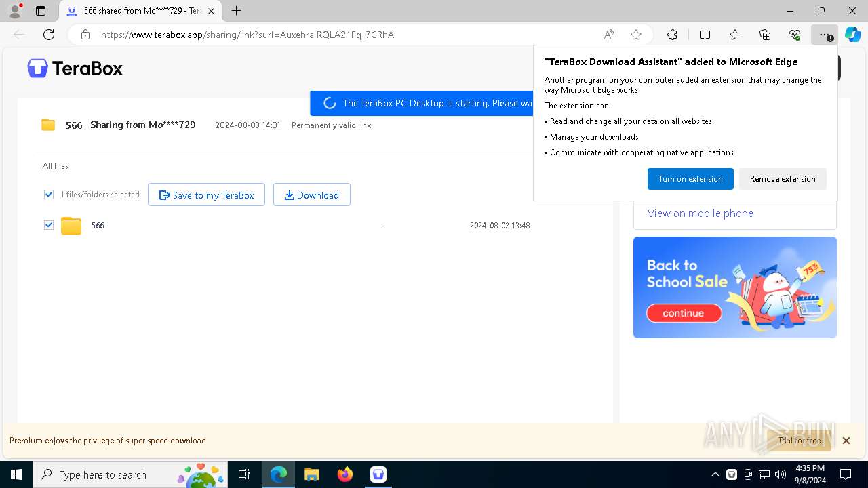Click Save to my TeraBox
This screenshot has width=868, height=488.
206,195
